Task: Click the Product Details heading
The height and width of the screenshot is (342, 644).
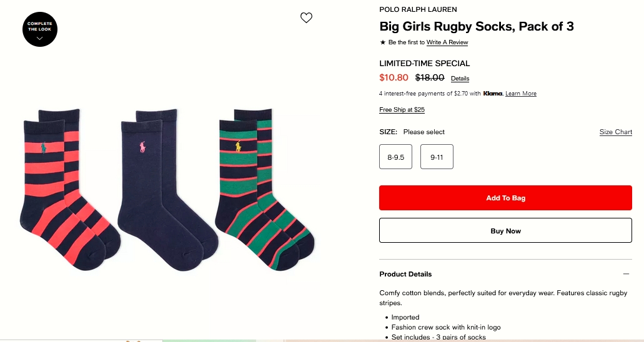Action: pyautogui.click(x=405, y=274)
